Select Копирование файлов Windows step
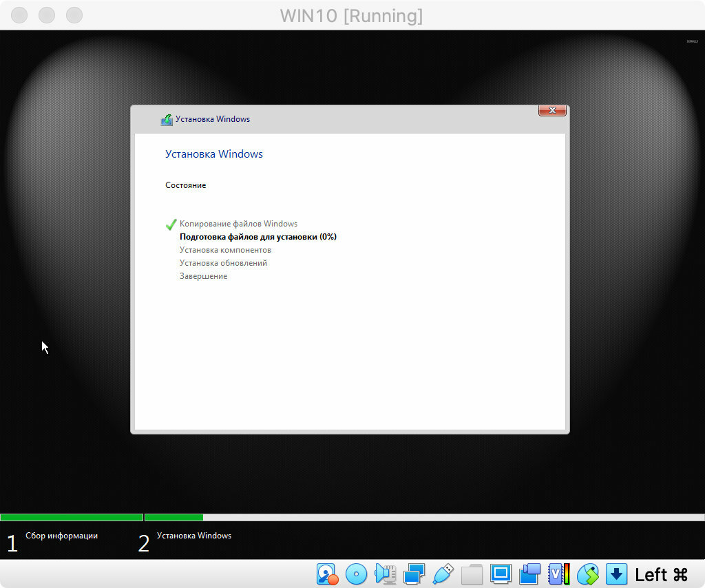 (x=238, y=223)
